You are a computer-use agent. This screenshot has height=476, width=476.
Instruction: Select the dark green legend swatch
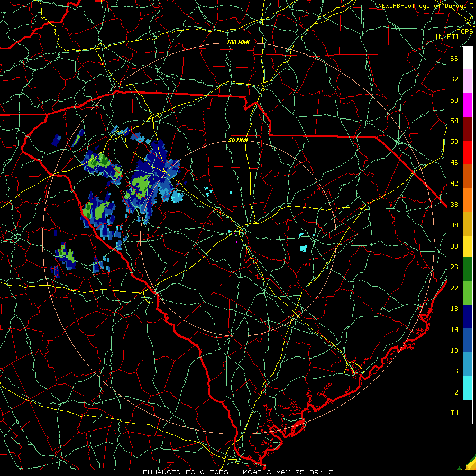point(467,269)
